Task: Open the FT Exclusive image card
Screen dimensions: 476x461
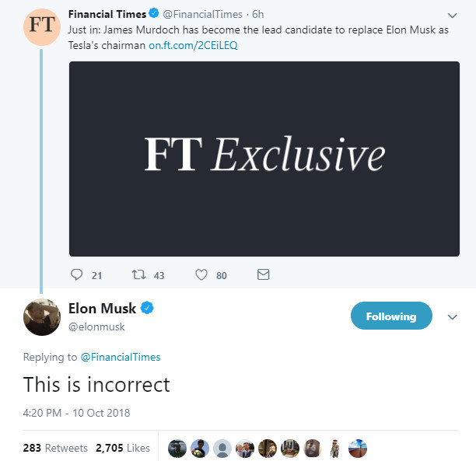Action: tap(264, 159)
